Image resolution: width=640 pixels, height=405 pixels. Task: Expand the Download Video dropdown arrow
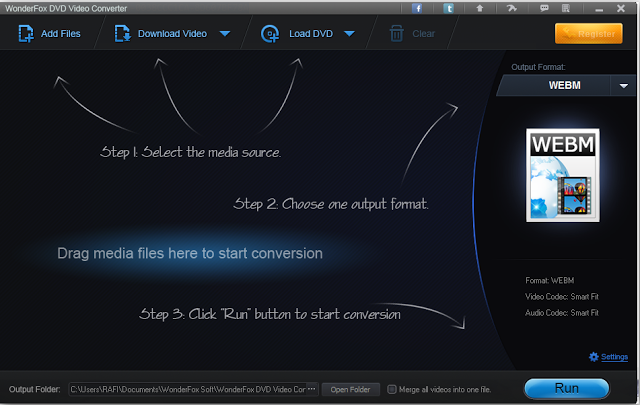225,33
